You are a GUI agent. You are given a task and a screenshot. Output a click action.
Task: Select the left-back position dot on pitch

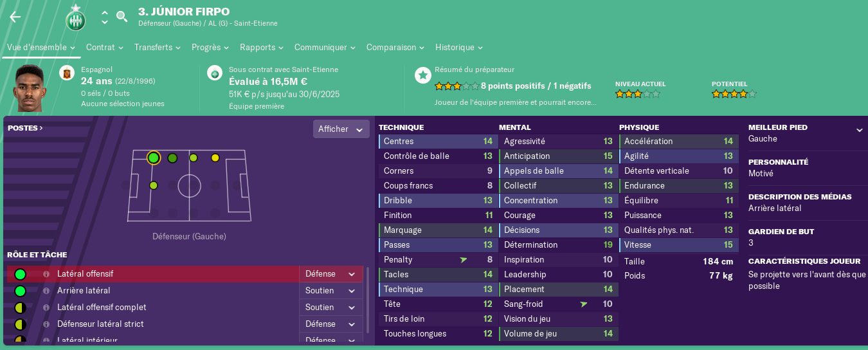pos(153,158)
